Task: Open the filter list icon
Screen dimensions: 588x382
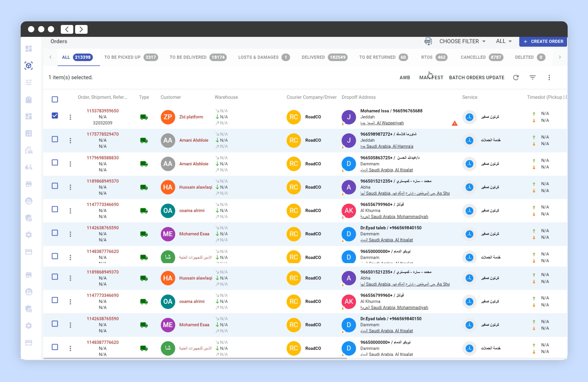Action: tap(532, 78)
